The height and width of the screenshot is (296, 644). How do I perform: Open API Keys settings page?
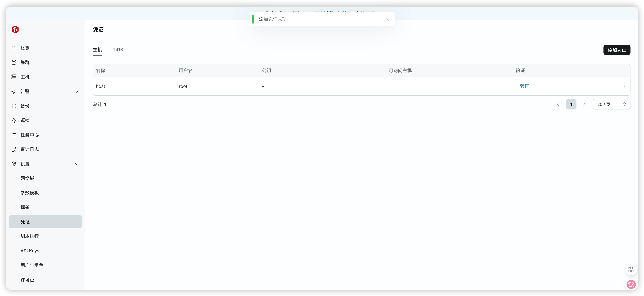[30, 251]
